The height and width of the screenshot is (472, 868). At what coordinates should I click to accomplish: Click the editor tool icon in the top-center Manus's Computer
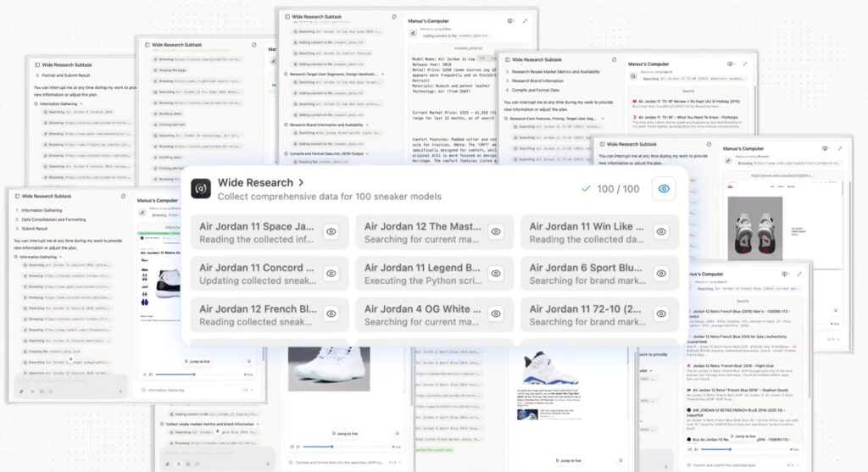coord(413,33)
